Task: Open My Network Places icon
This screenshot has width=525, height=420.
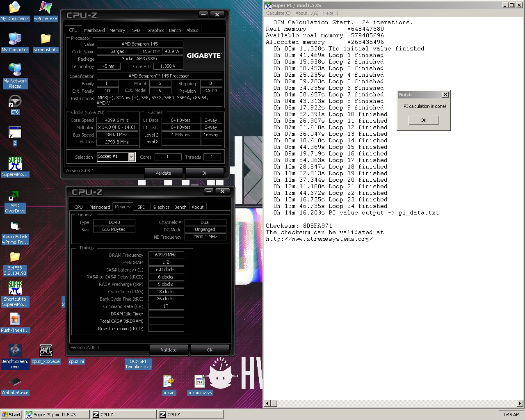Action: pos(15,76)
